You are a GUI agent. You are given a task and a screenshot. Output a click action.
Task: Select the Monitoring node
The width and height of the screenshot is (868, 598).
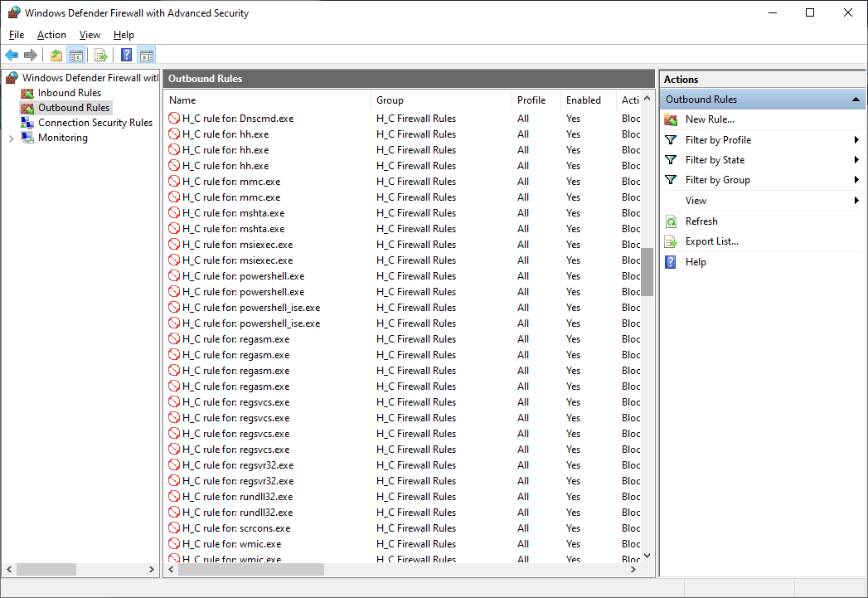62,138
